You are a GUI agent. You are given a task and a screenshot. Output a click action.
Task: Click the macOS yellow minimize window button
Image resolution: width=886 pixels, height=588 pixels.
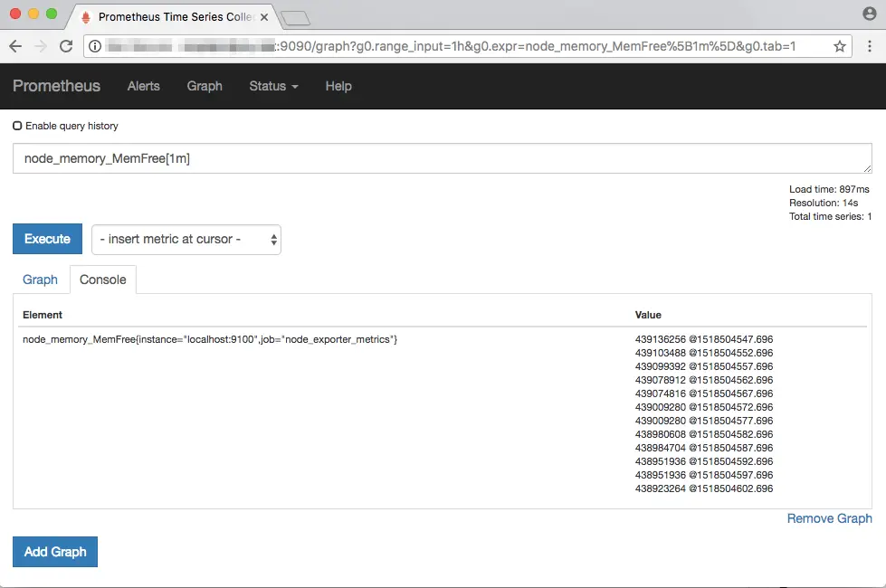pyautogui.click(x=33, y=14)
